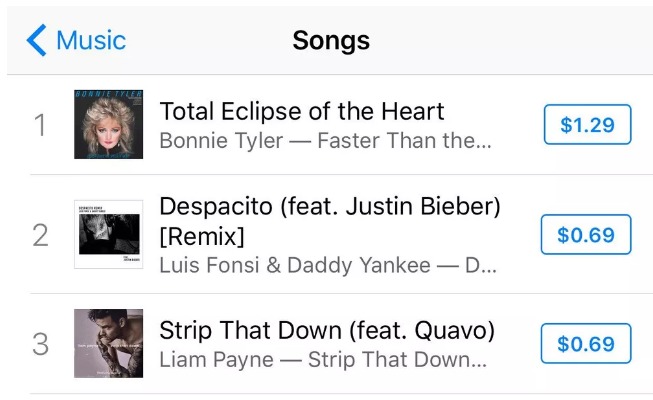This screenshot has width=653, height=400.
Task: Buy Total Eclipse of the Heart for $1.29
Action: coord(586,125)
